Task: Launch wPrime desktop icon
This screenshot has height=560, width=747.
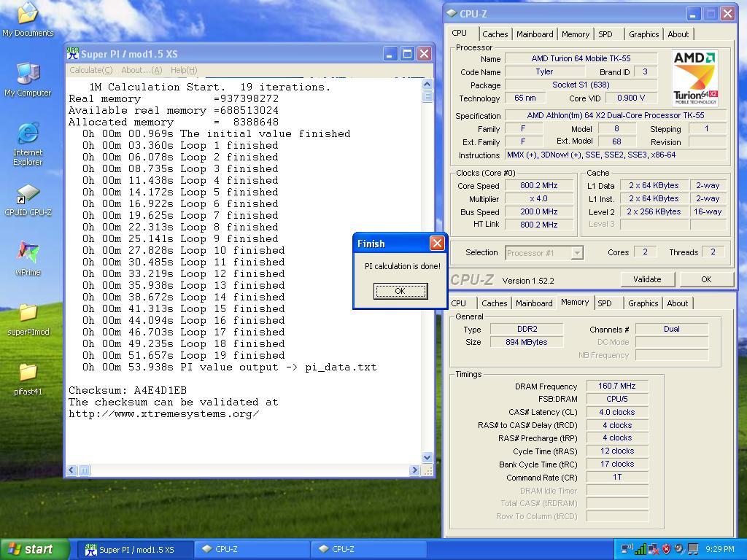Action: (28, 257)
